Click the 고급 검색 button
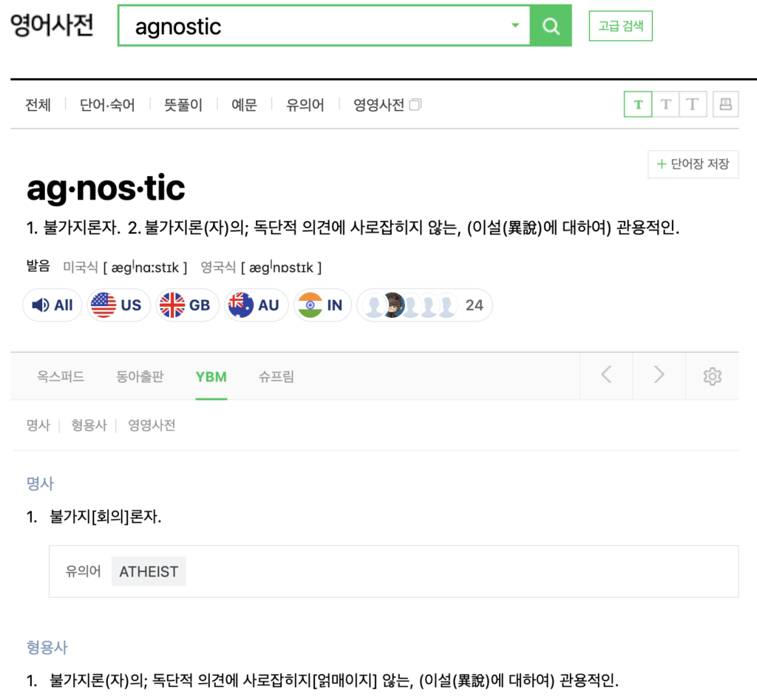Image resolution: width=757 pixels, height=700 pixels. pos(620,26)
